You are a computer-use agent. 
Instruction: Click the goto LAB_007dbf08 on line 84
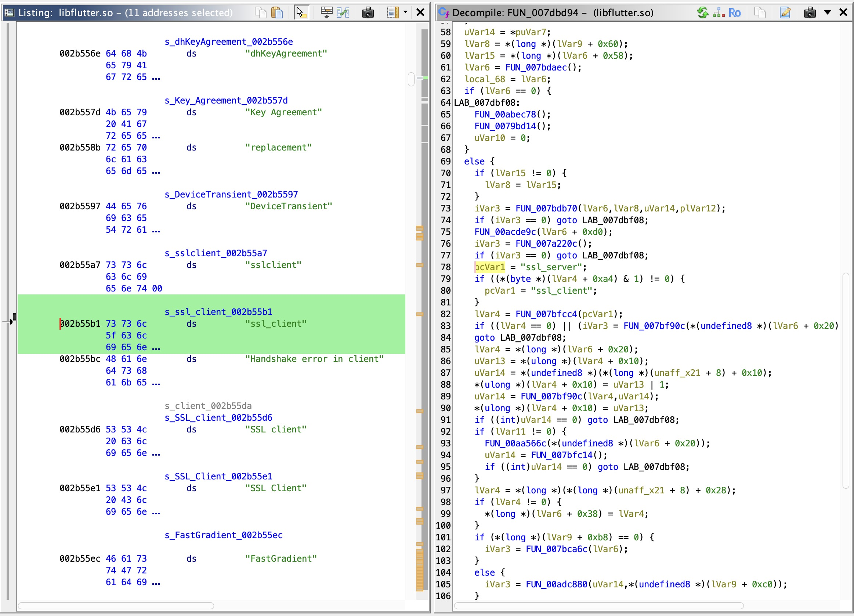pos(520,338)
